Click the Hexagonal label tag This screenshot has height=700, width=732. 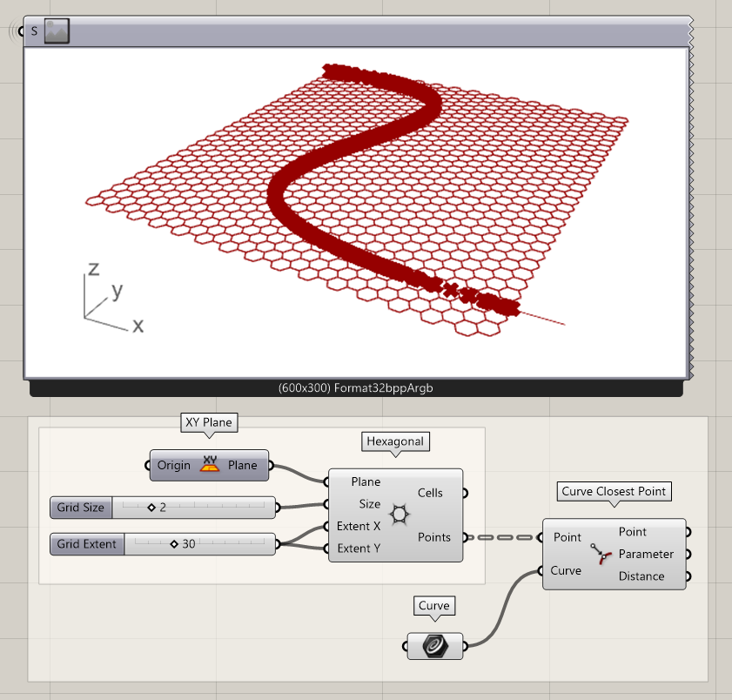395,441
